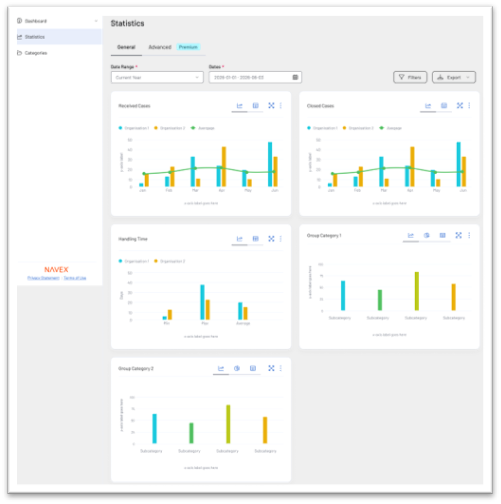Click the Statistics chart icon in sidebar

[19, 37]
